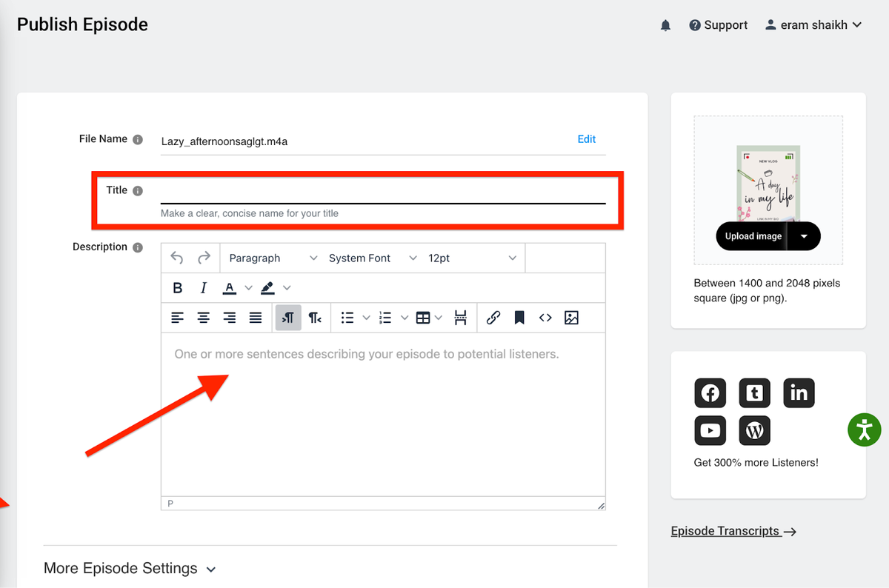Viewport: 889px width, 588px height.
Task: Share to the Facebook icon
Action: (x=710, y=393)
